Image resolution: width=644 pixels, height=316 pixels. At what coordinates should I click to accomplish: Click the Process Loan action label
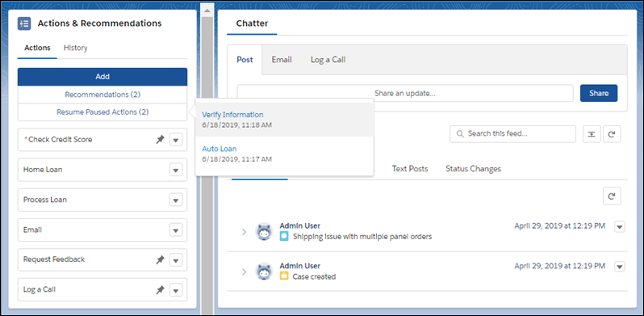tap(44, 200)
